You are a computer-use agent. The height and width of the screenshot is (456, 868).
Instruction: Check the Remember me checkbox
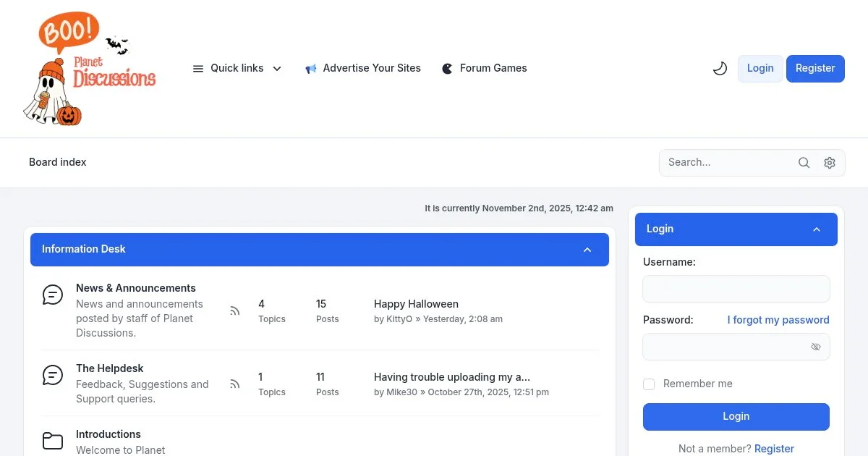pos(649,384)
